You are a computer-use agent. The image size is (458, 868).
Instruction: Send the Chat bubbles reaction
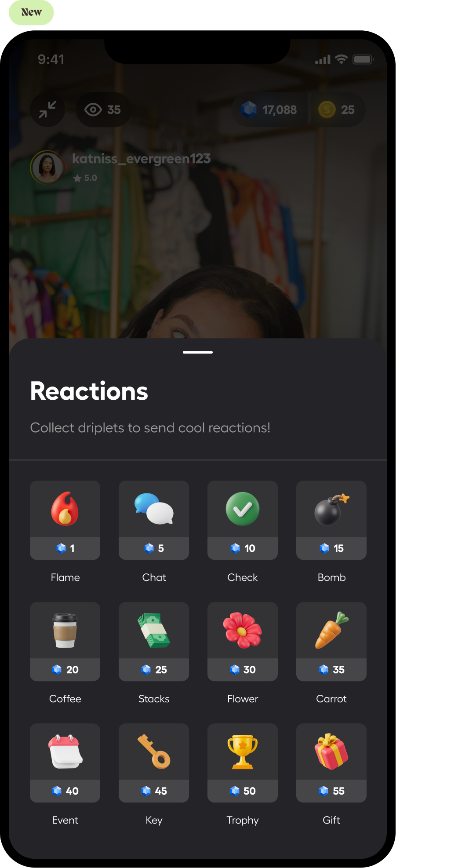pos(154,520)
